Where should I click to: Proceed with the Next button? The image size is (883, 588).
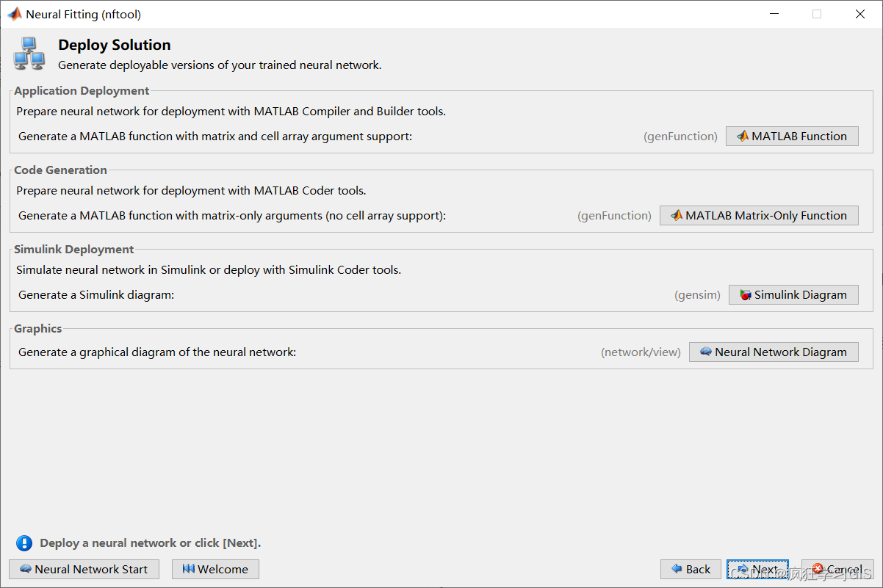tap(757, 570)
